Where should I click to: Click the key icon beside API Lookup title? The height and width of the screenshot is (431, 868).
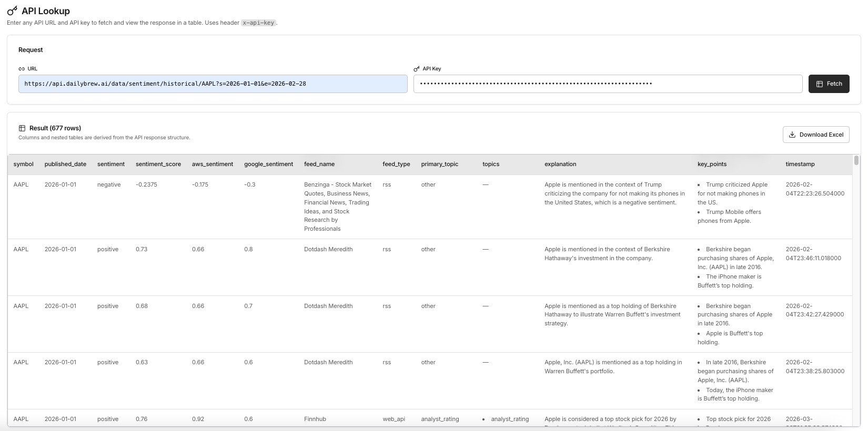(x=12, y=11)
